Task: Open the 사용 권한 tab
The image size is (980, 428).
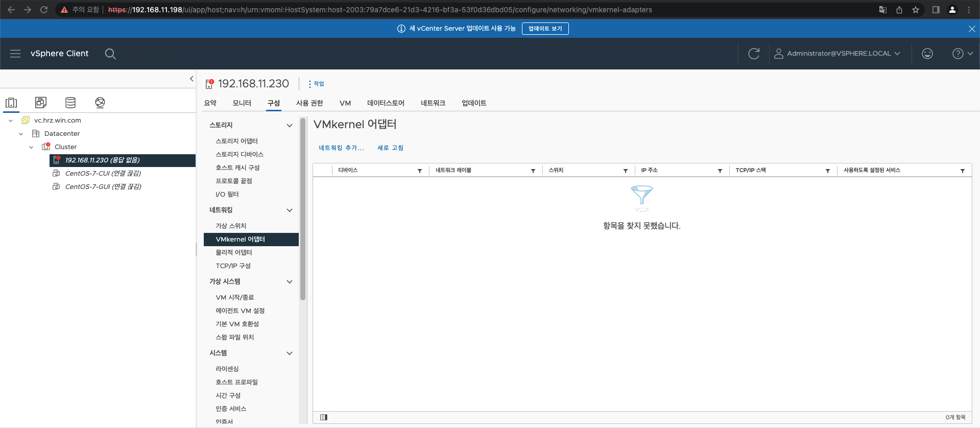Action: tap(309, 103)
